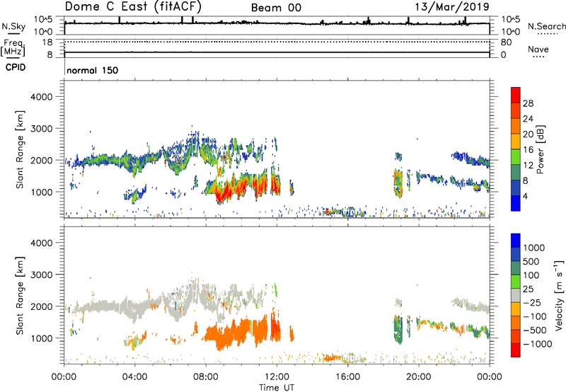
Task: Pick the blue bottom of the power colorbar
Action: tap(516, 203)
